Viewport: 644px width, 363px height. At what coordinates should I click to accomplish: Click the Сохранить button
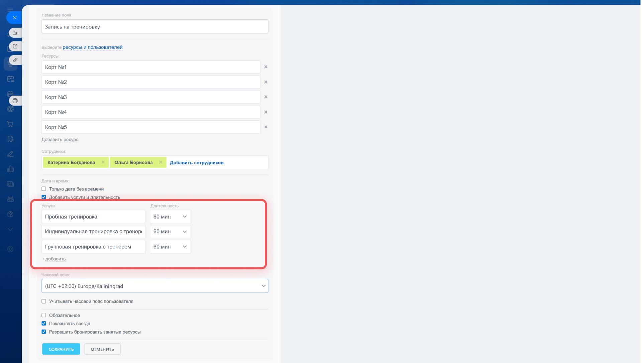tap(61, 349)
